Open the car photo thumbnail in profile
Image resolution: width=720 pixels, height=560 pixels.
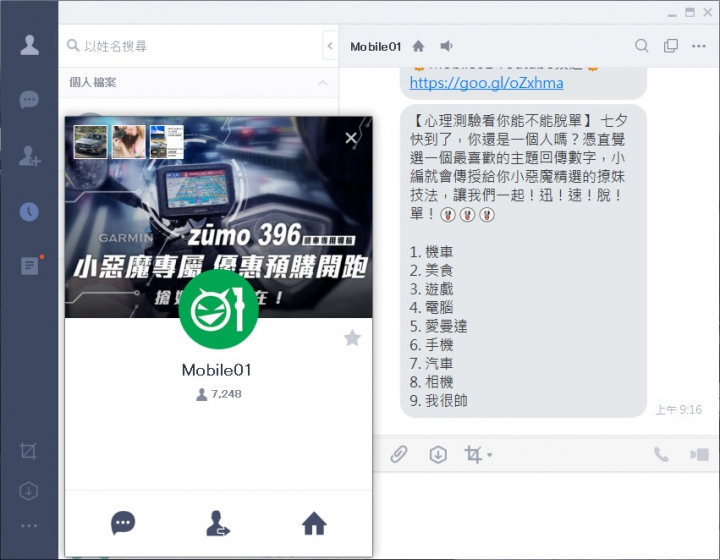pos(90,142)
